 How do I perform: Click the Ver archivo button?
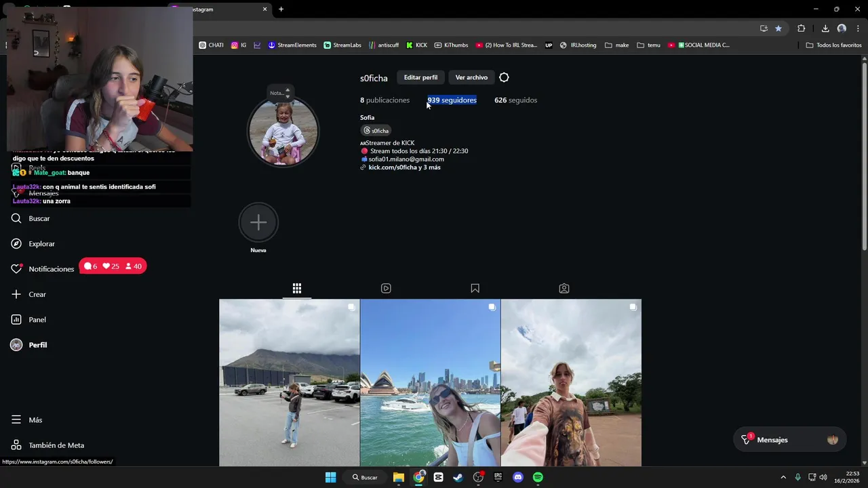tap(471, 77)
